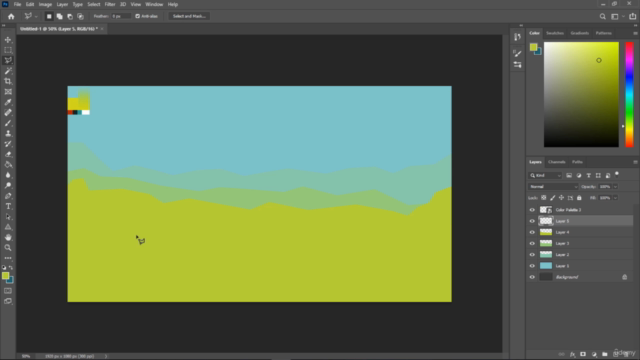Screen dimensions: 640x360
Task: Choose Subtract from selection mode button
Action: 70,16
